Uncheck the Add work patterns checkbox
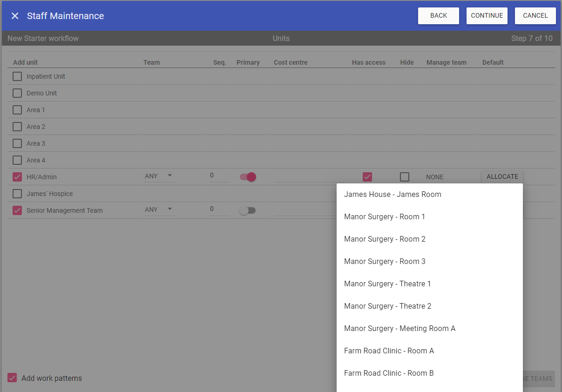562x392 pixels. click(x=12, y=378)
